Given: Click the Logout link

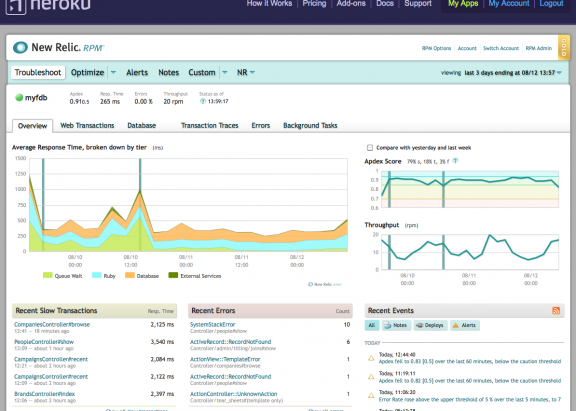Looking at the screenshot, I should (x=551, y=3).
